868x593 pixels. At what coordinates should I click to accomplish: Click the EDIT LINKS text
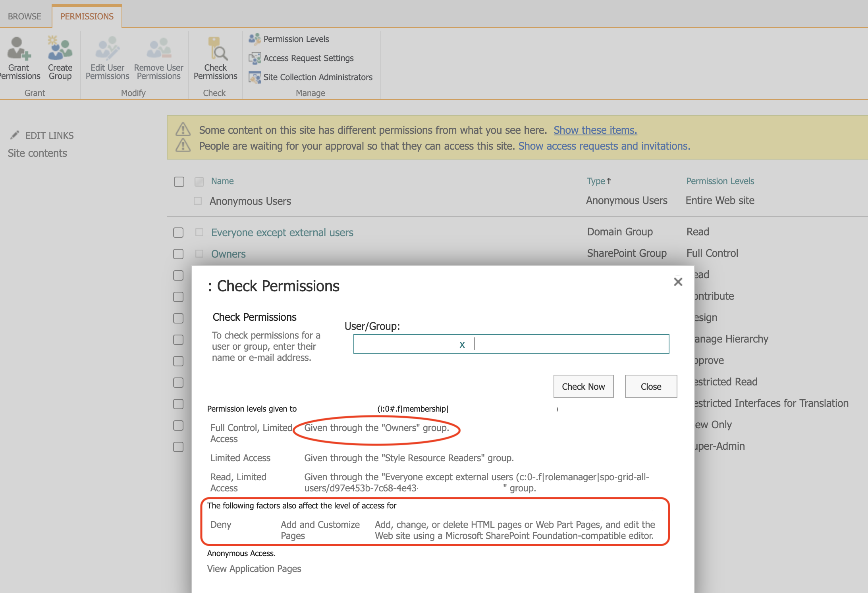click(49, 136)
